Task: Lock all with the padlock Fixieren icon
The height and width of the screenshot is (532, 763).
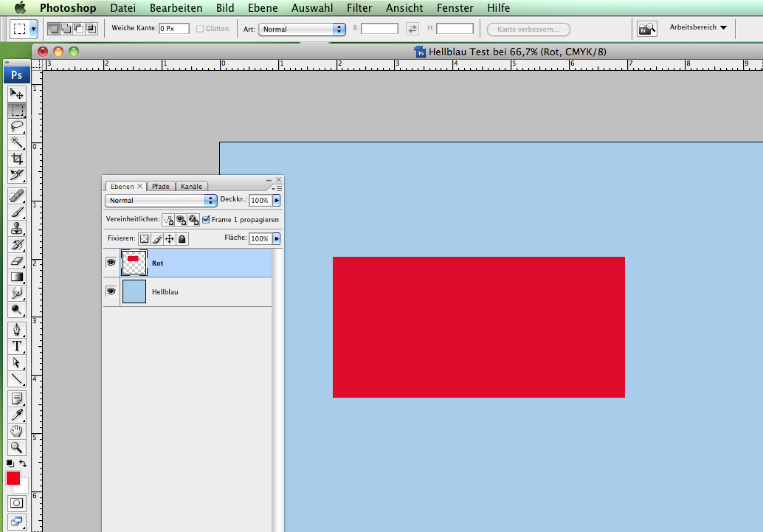Action: click(x=182, y=239)
